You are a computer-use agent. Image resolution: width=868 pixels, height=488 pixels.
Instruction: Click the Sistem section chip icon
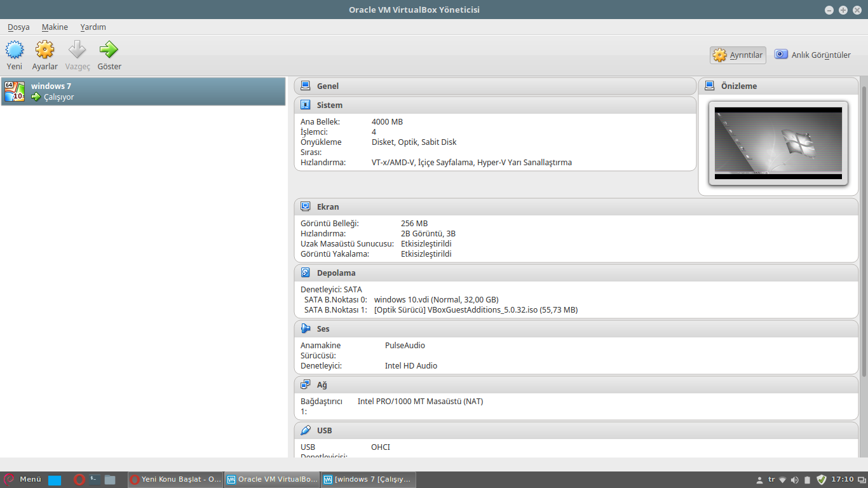[x=306, y=105]
